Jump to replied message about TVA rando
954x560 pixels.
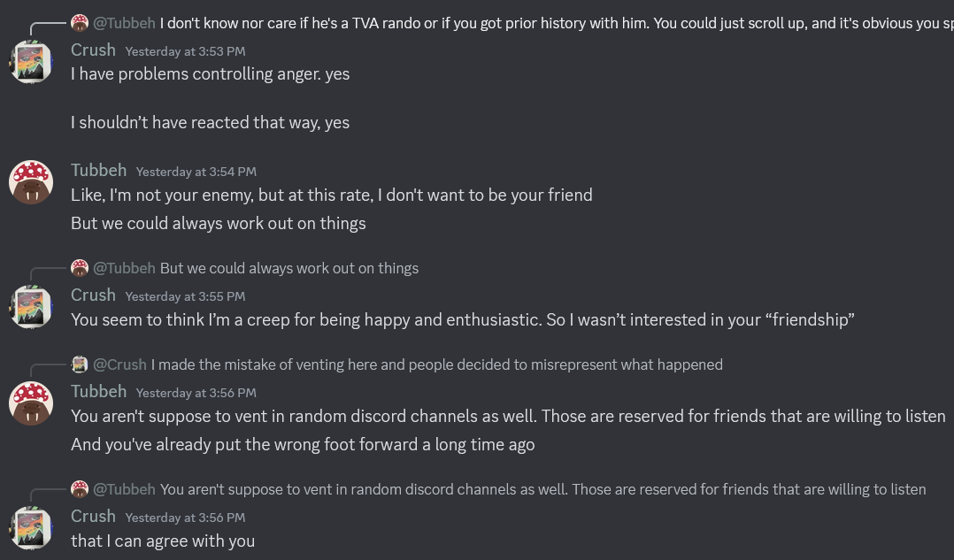point(557,23)
